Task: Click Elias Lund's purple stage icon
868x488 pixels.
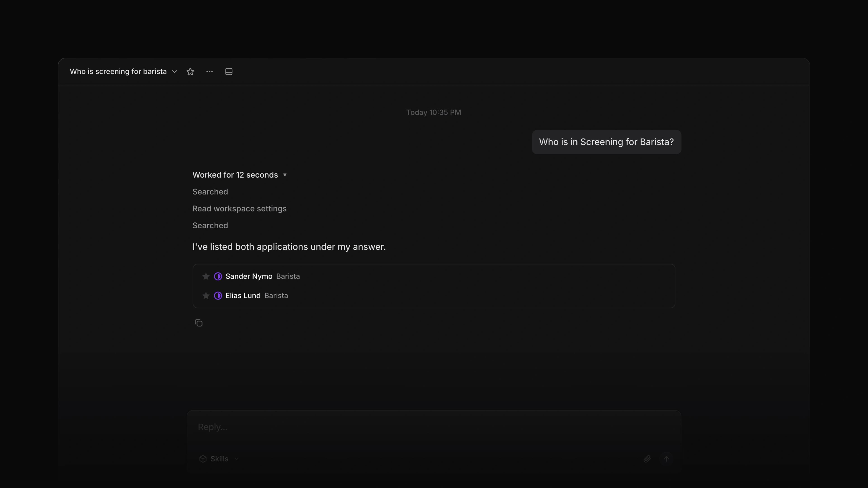Action: pos(218,296)
